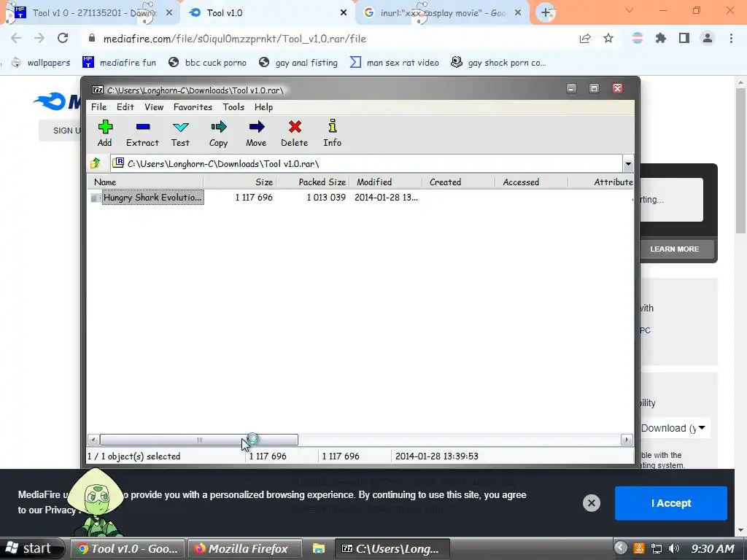Screen dimensions: 747x560
Task: Share this page from the address bar
Action: tap(585, 39)
